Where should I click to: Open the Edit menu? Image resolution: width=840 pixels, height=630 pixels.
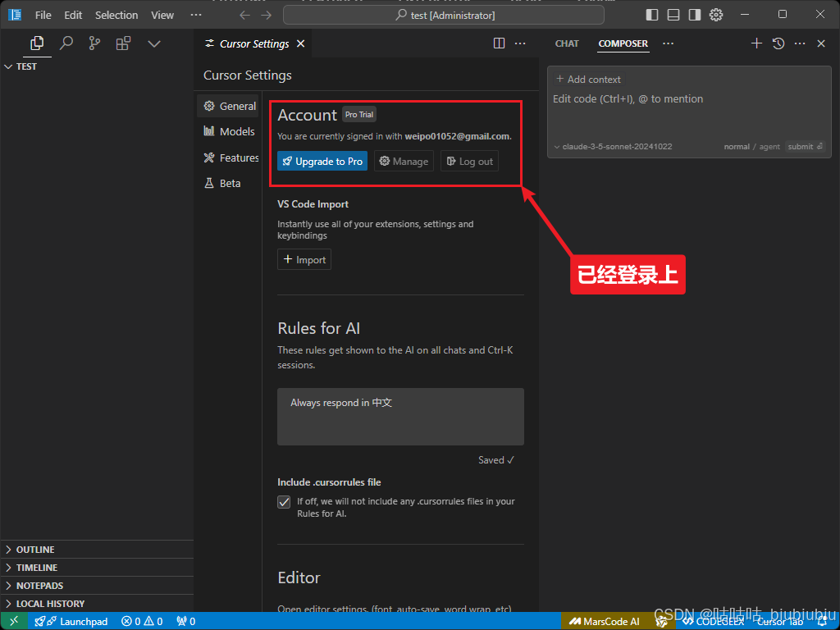73,15
